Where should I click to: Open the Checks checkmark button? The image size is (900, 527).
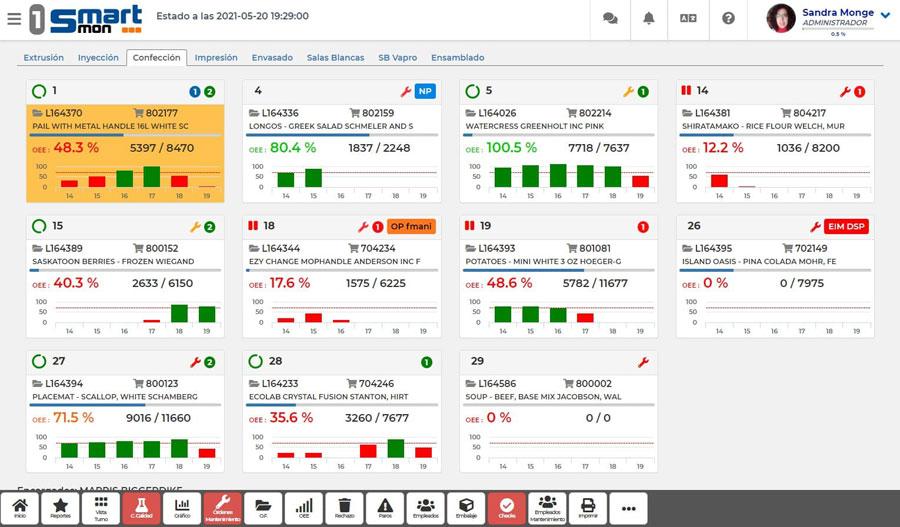coord(507,508)
